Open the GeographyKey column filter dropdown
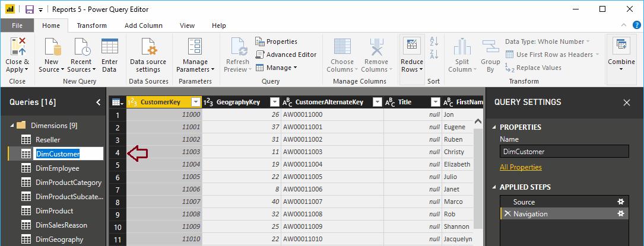644x246 pixels. coord(274,102)
